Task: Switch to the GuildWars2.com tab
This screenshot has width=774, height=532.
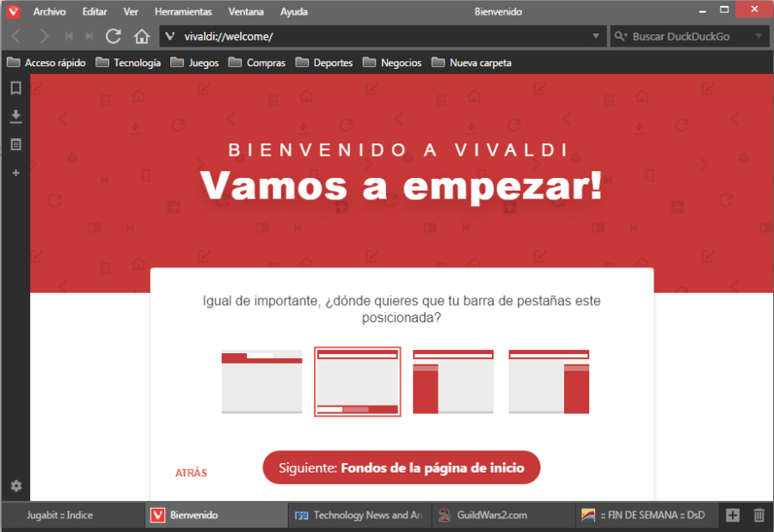Action: point(503,515)
